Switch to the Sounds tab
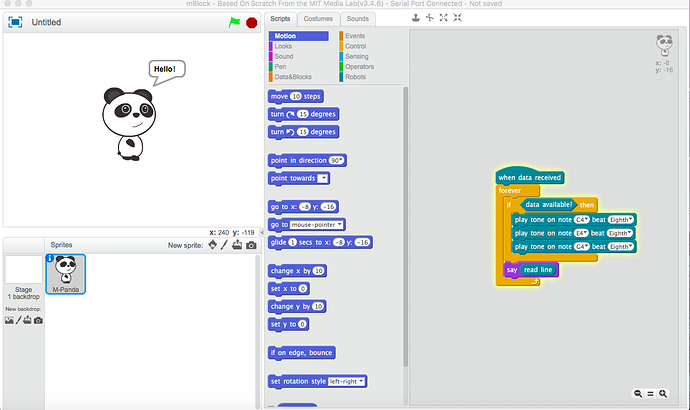This screenshot has height=410, width=690. 358,19
